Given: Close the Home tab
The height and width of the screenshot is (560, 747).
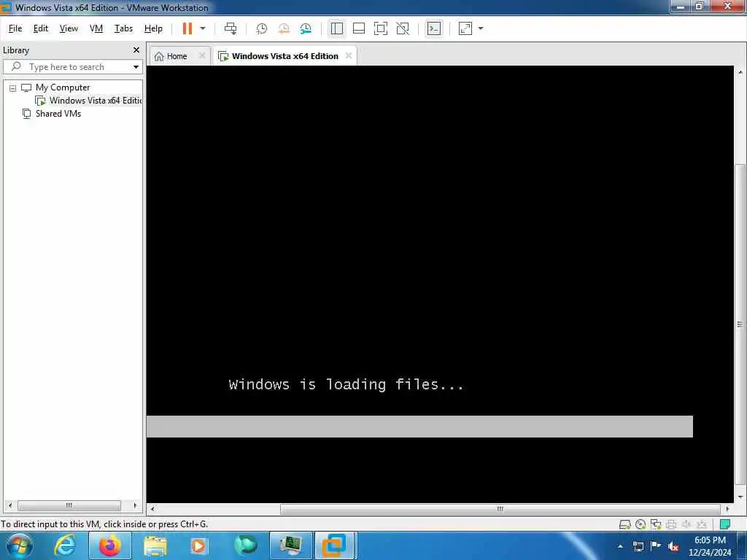Looking at the screenshot, I should (202, 55).
